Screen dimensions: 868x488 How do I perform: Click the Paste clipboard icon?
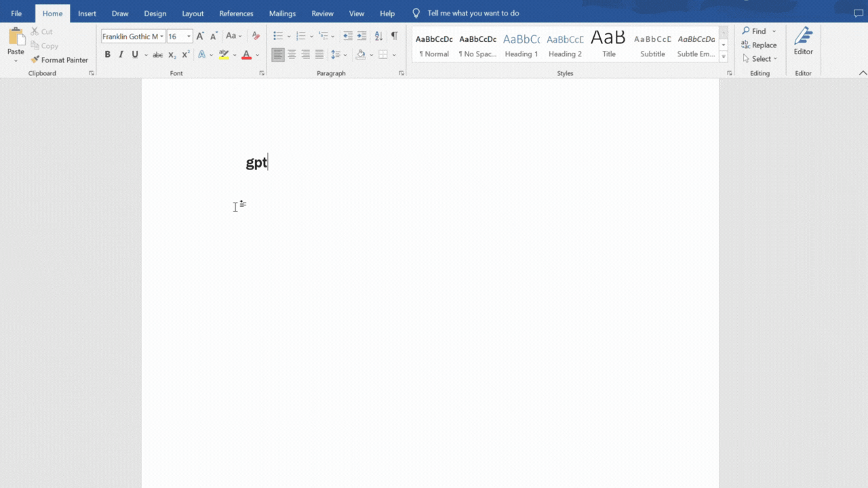tap(16, 37)
